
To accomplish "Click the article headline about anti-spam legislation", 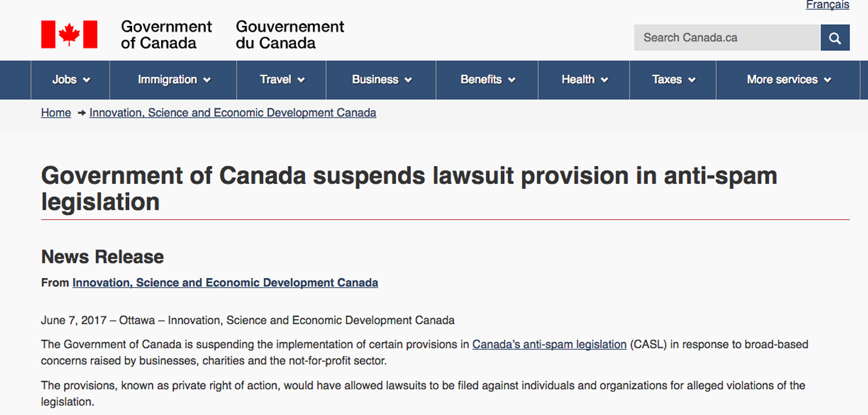I will tap(409, 189).
